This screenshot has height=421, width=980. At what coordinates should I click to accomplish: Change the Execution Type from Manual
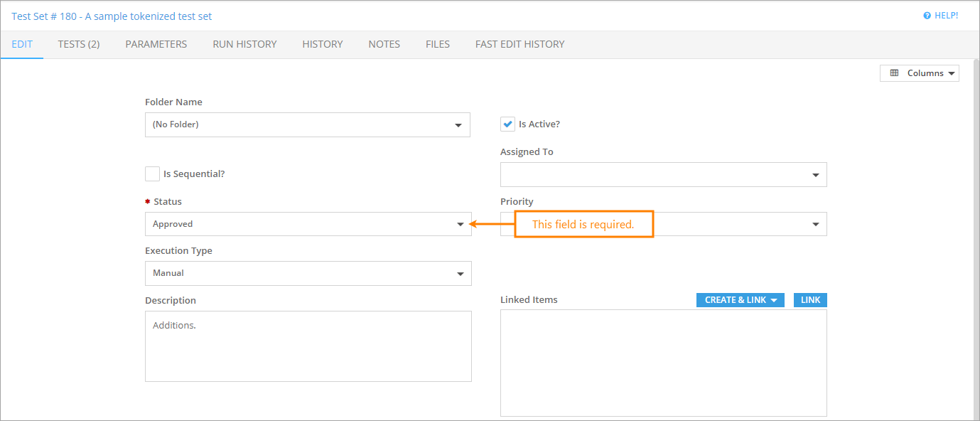[308, 273]
